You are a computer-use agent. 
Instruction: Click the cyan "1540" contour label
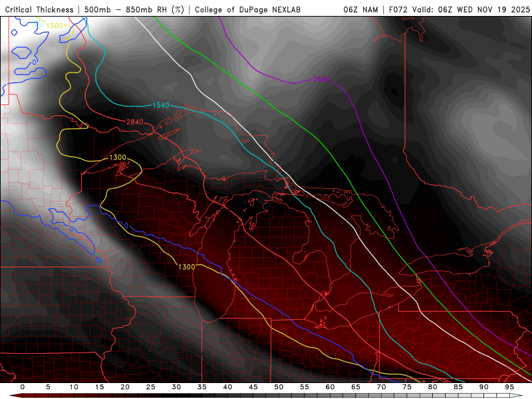click(161, 105)
